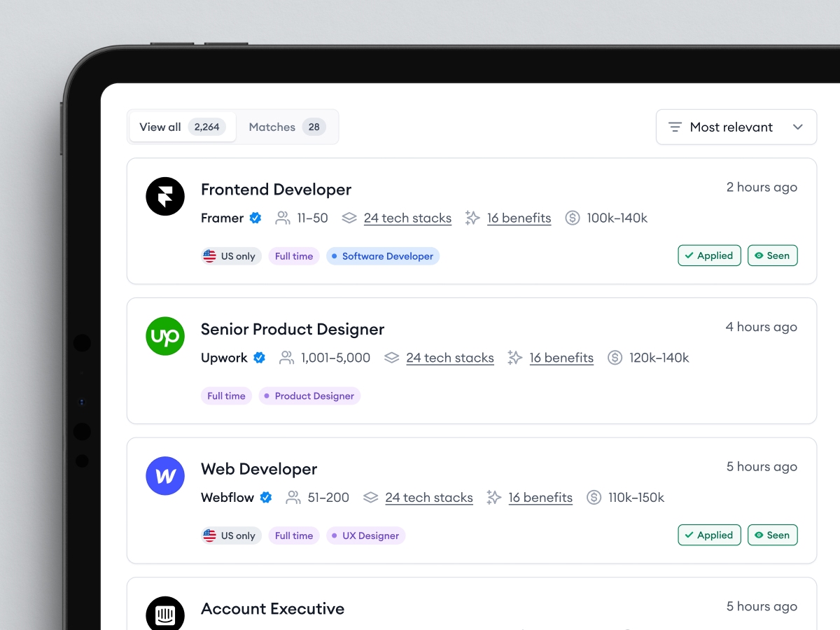This screenshot has height=630, width=840.
Task: Select the Product Designer category tag
Action: coord(309,396)
